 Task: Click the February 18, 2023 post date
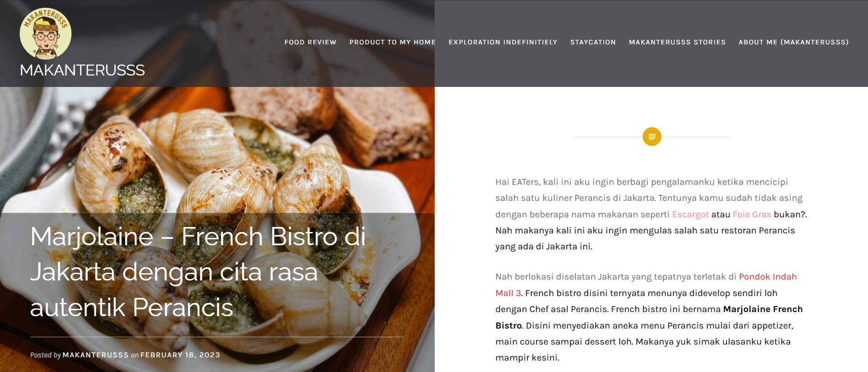tap(180, 355)
